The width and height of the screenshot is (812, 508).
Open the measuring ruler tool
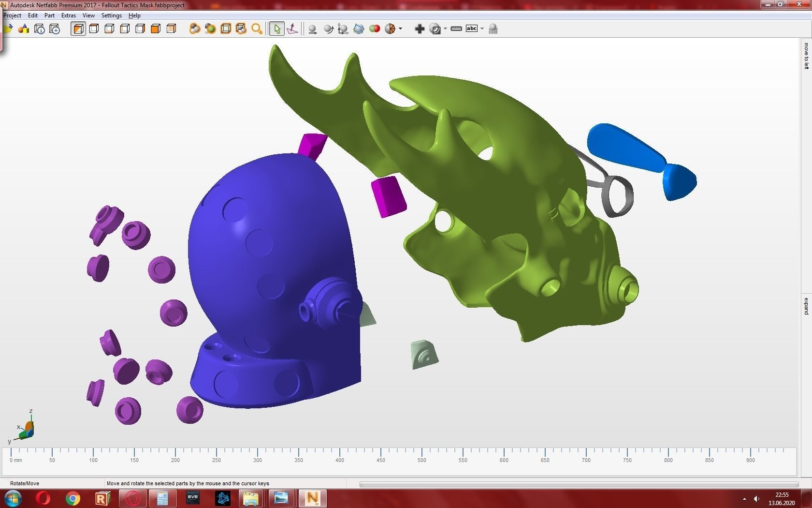[x=456, y=29]
